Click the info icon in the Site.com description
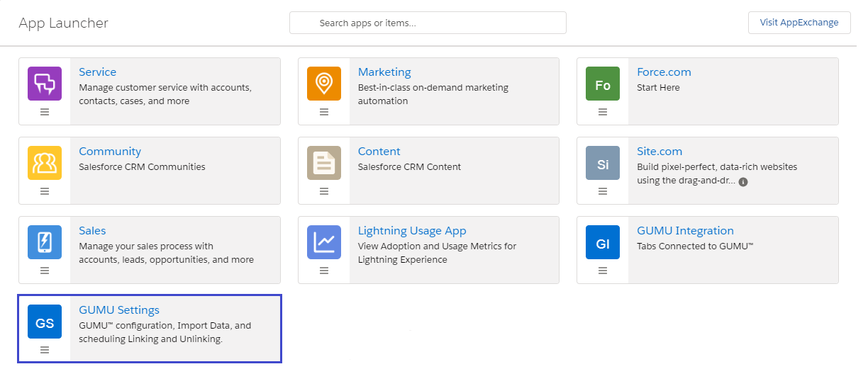The height and width of the screenshot is (369, 868). (x=743, y=182)
